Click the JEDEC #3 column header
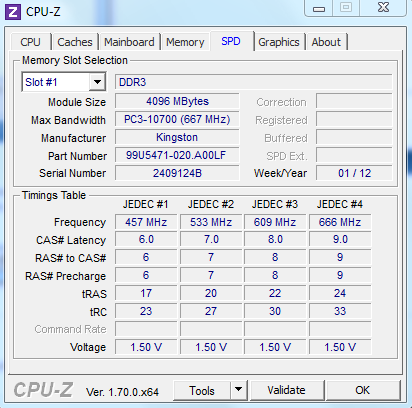 pyautogui.click(x=275, y=204)
